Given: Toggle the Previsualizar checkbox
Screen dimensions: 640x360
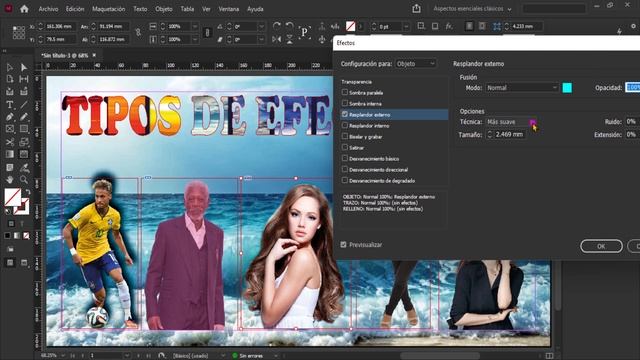Looking at the screenshot, I should click(344, 244).
